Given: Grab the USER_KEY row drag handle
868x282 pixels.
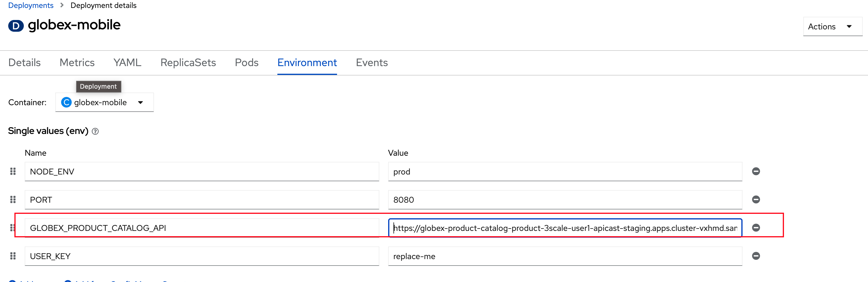Looking at the screenshot, I should point(13,256).
